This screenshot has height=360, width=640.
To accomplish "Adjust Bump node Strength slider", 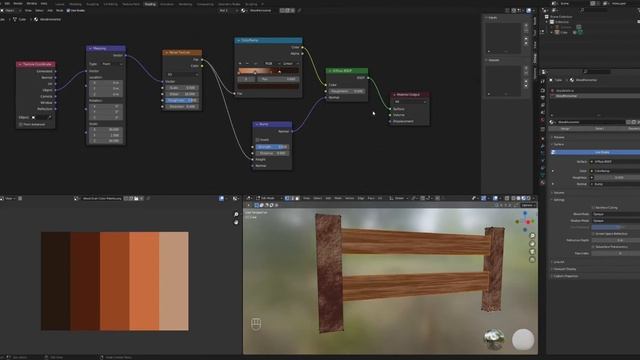I will click(x=272, y=147).
